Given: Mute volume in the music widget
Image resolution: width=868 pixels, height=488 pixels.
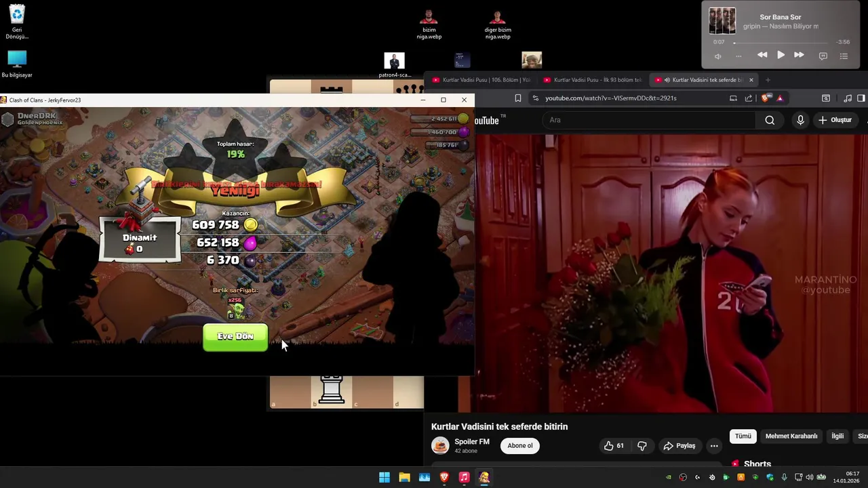Looking at the screenshot, I should tap(718, 56).
